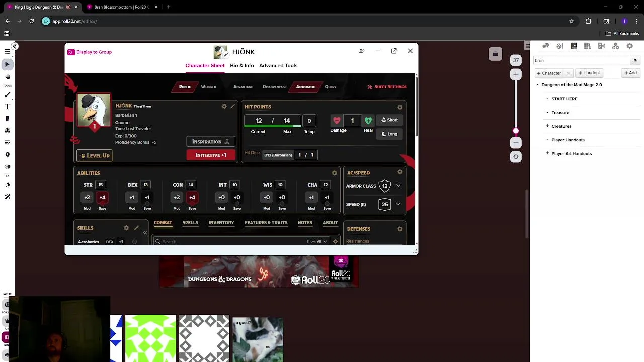Open the dice roller tool
This screenshot has height=362, width=644.
(8, 131)
